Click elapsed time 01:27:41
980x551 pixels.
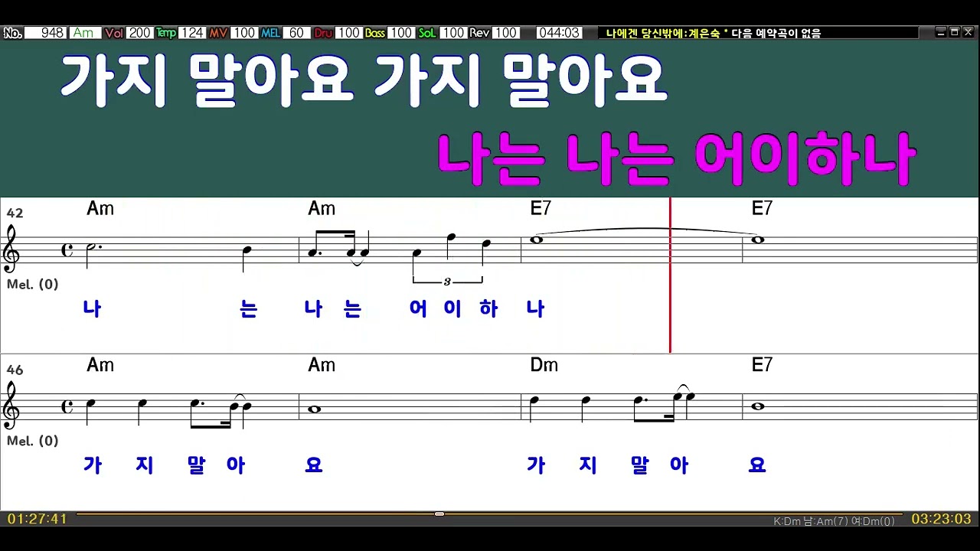pos(38,519)
